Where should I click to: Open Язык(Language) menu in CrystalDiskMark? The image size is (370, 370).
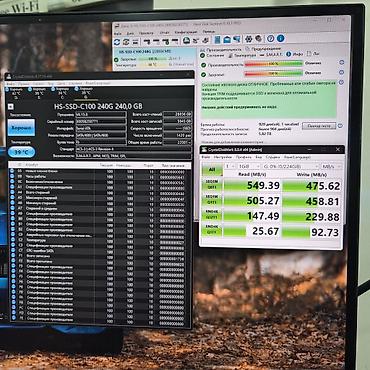pyautogui.click(x=297, y=157)
